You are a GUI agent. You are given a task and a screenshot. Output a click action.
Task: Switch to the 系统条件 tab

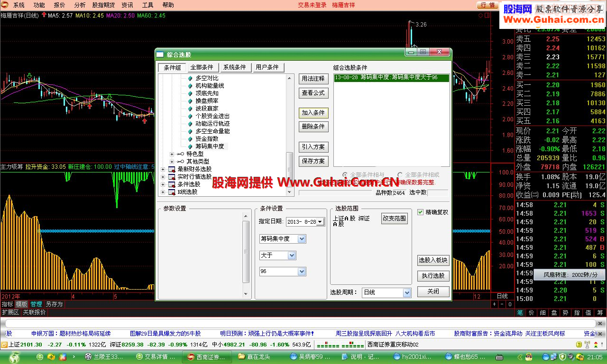pyautogui.click(x=235, y=67)
